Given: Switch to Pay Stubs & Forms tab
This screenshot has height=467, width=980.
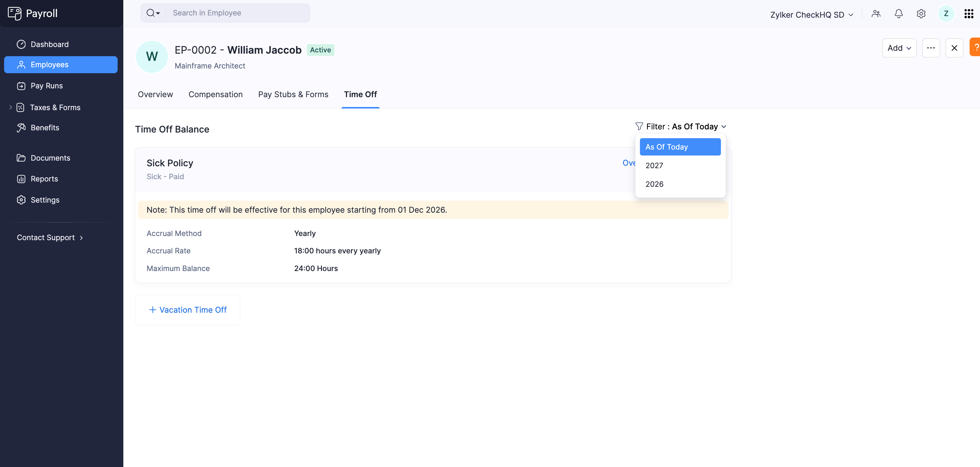Looking at the screenshot, I should pos(293,94).
